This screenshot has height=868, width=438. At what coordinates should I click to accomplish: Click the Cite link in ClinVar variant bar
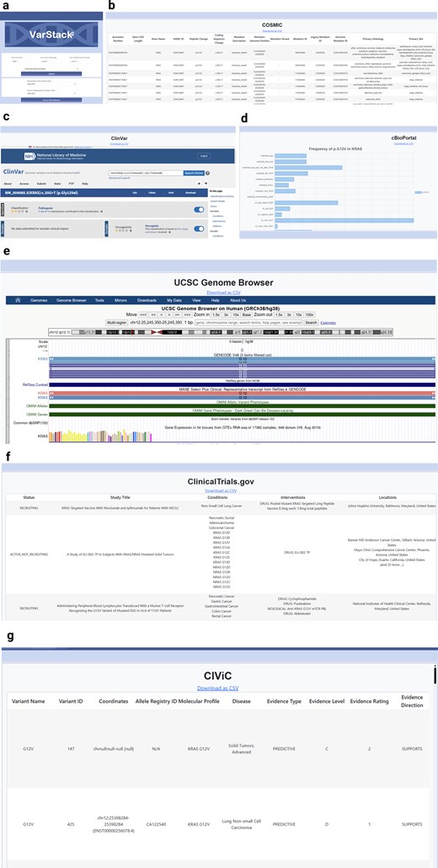[x=135, y=193]
